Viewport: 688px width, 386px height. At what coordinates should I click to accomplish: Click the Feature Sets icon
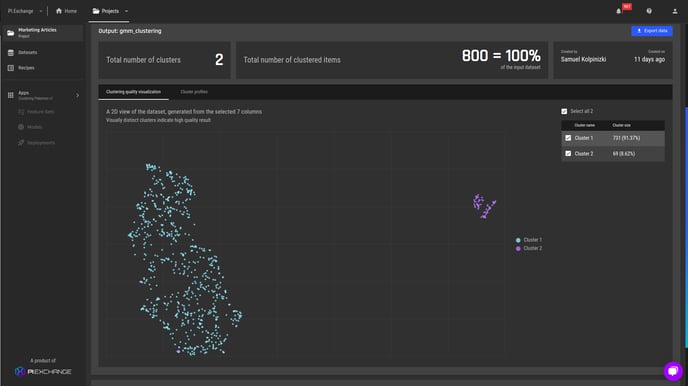pyautogui.click(x=21, y=112)
